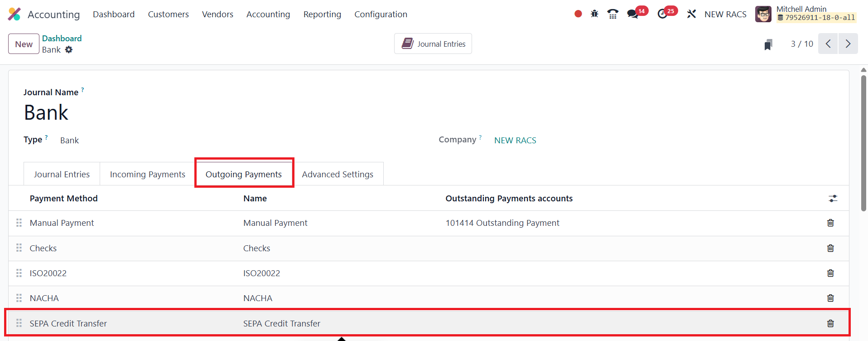The height and width of the screenshot is (341, 868).
Task: Open the VoIP phone dialer icon
Action: pos(612,14)
